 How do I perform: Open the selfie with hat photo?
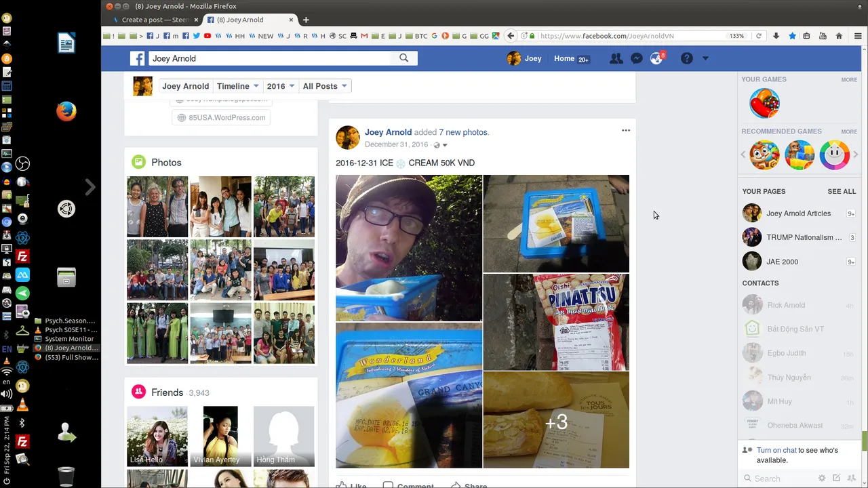pos(409,248)
